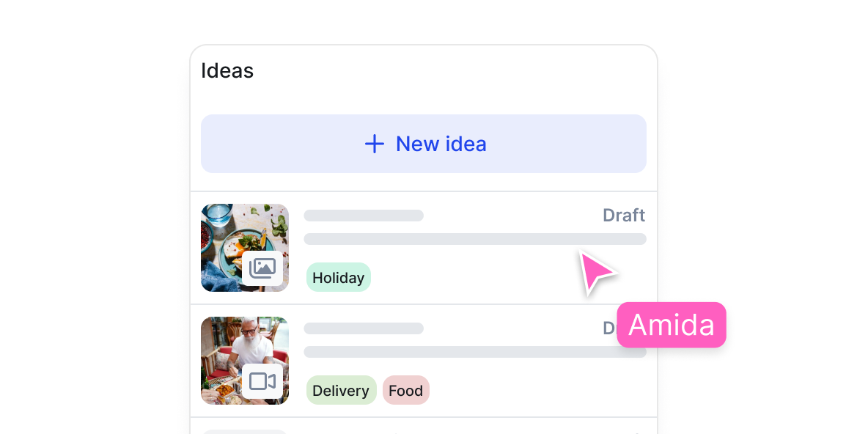
Task: Click the video camera icon on the Food idea thumbnail
Action: click(263, 381)
